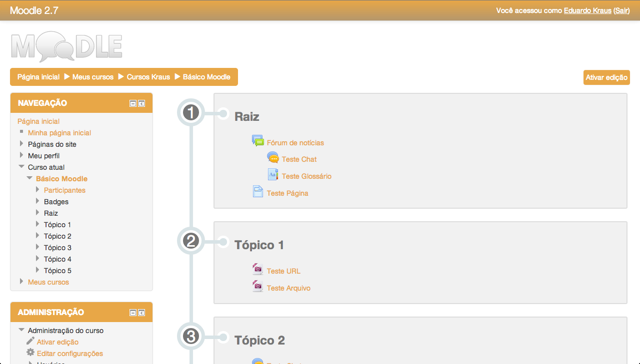The height and width of the screenshot is (364, 640).
Task: Open the Eduardo Kraus profile link
Action: (587, 10)
